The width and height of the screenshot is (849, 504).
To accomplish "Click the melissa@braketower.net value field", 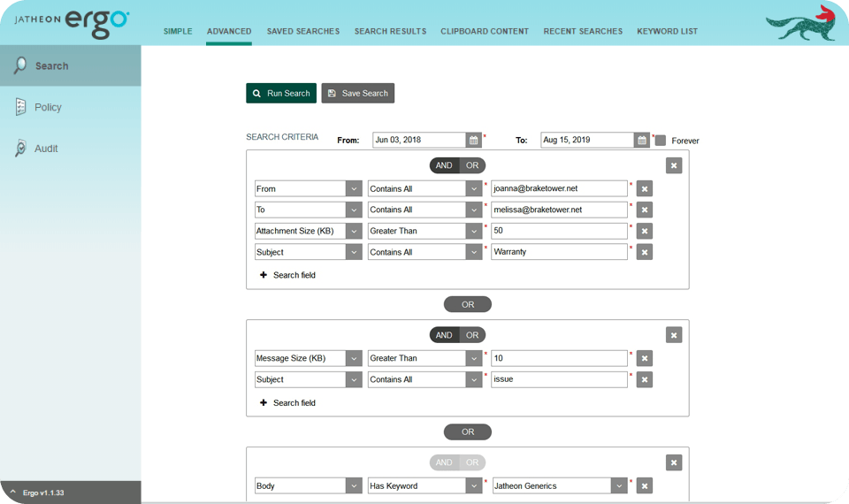I will pos(559,210).
